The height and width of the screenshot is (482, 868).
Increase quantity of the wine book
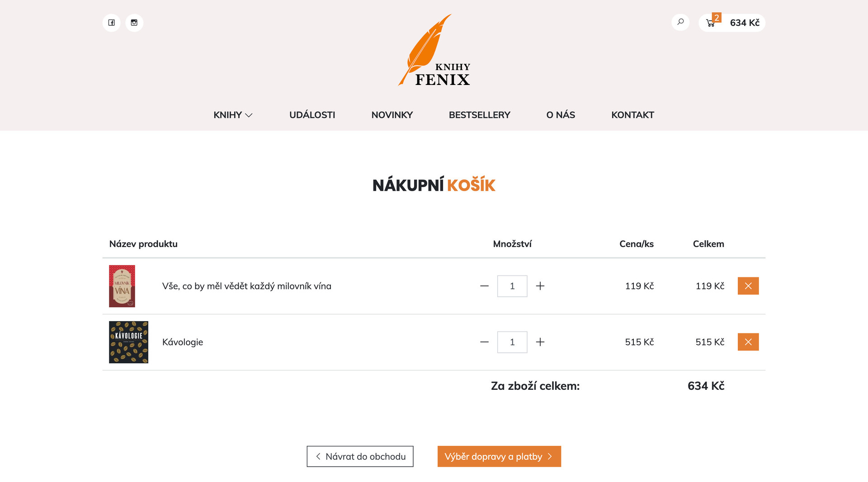point(540,286)
